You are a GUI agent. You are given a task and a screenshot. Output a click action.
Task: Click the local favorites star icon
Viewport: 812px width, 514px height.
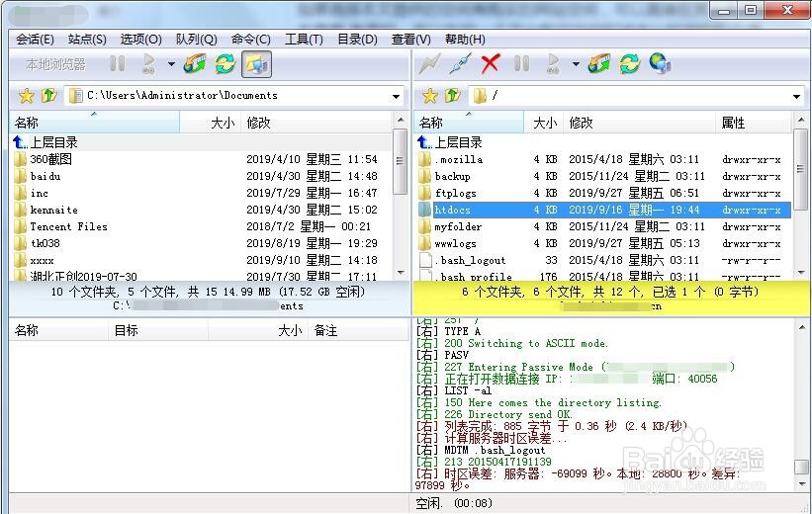[x=27, y=96]
